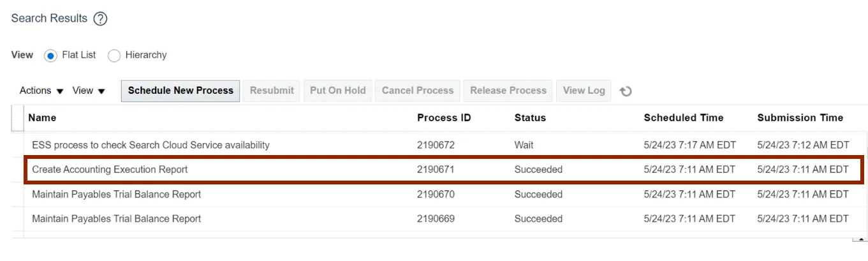Select the Create Accounting Execution Report row
The height and width of the screenshot is (261, 868).
click(110, 170)
